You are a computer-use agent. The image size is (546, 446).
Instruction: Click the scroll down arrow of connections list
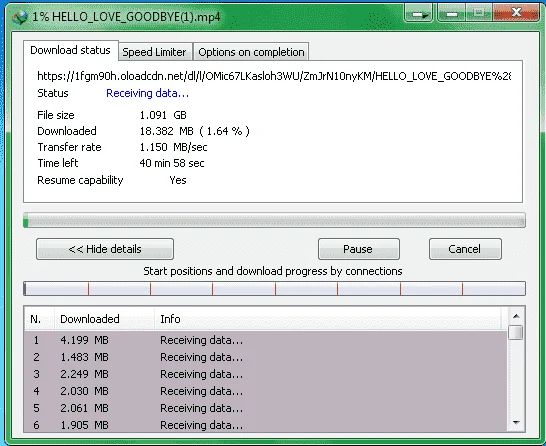coord(516,423)
